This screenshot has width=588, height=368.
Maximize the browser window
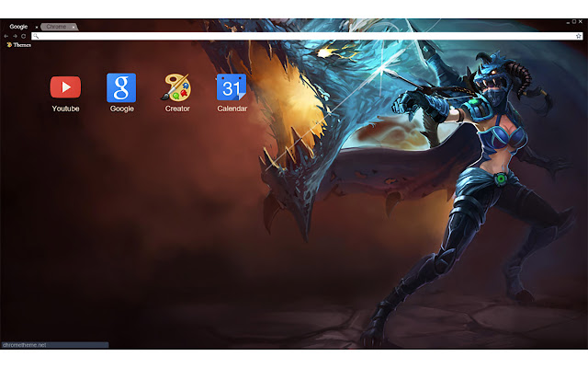[x=574, y=22]
